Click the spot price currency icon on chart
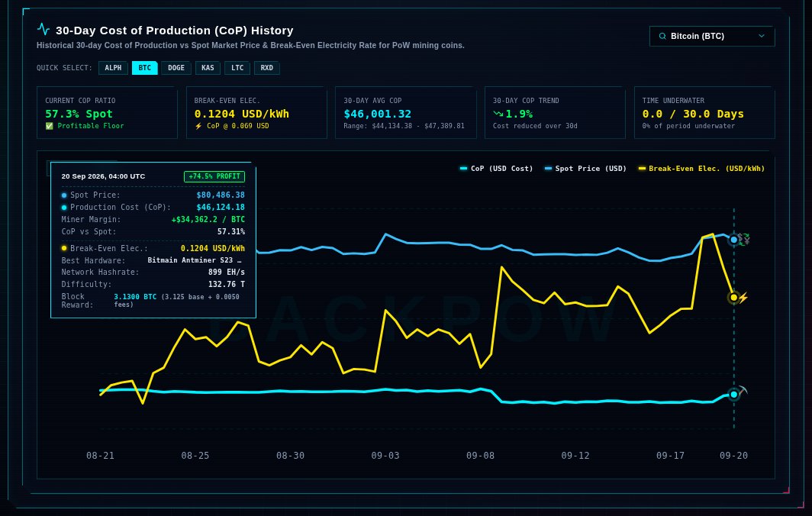 [744, 239]
